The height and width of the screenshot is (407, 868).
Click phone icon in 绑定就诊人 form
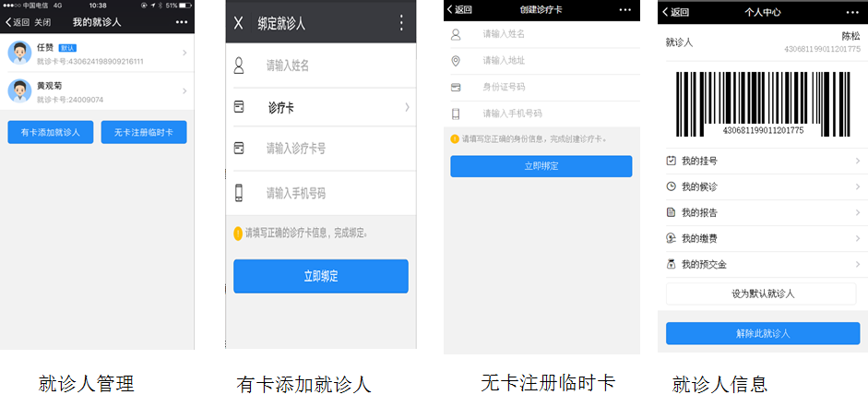click(239, 193)
